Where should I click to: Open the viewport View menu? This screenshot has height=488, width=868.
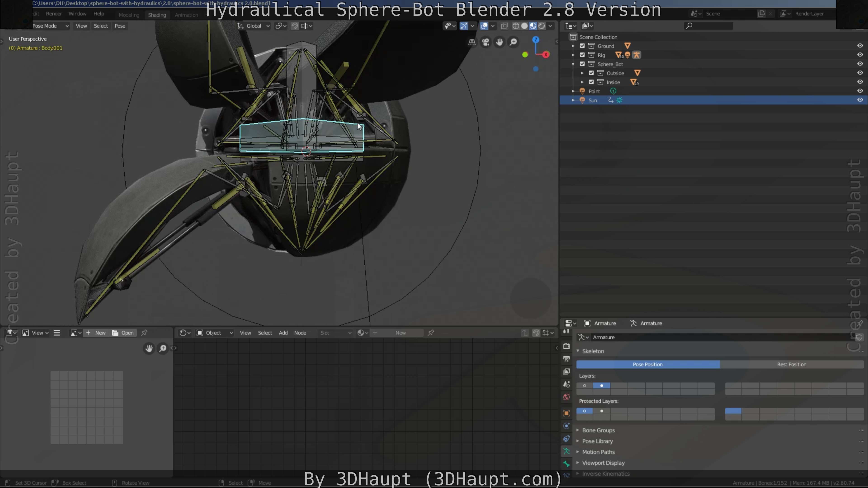tap(81, 26)
